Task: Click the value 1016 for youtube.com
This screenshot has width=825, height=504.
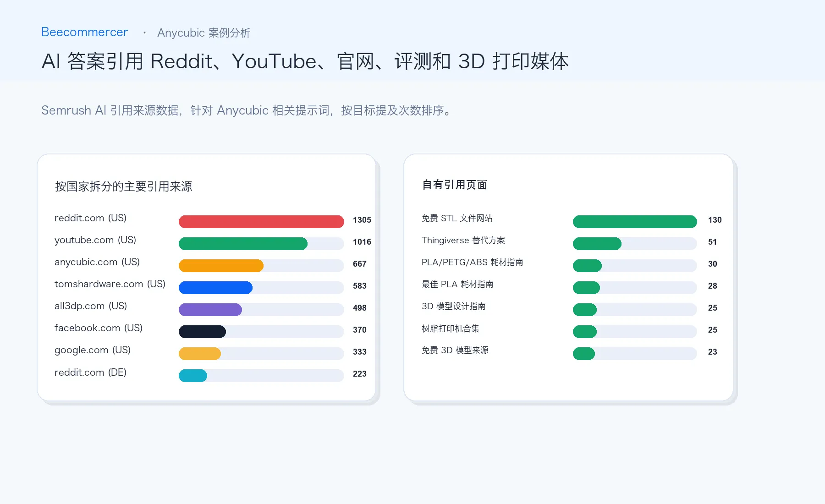Action: [362, 242]
